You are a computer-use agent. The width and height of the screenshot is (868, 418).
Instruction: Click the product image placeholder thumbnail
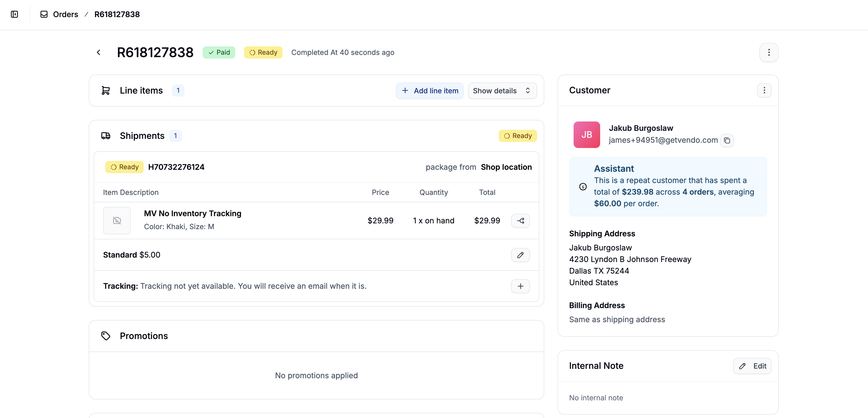(117, 220)
